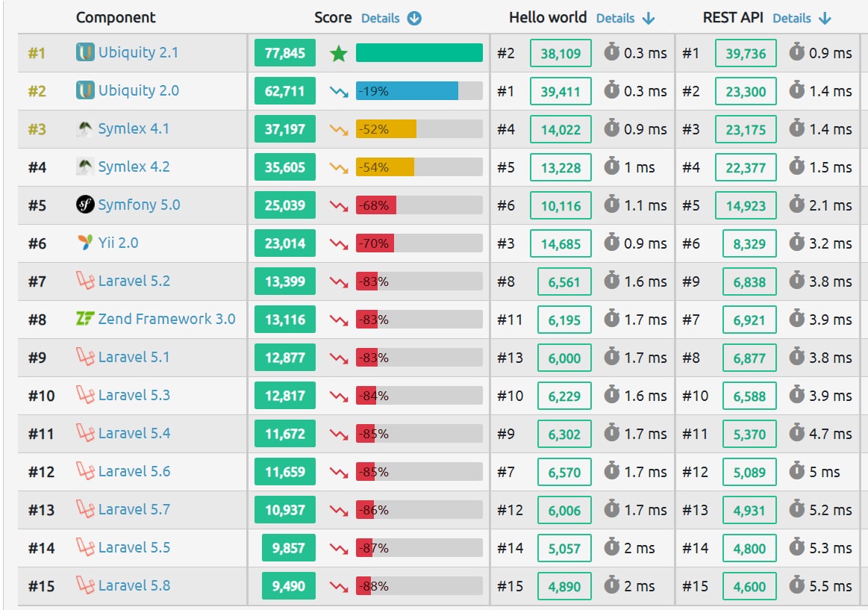Click the 62,711 score badge
868x610 pixels.
(284, 91)
